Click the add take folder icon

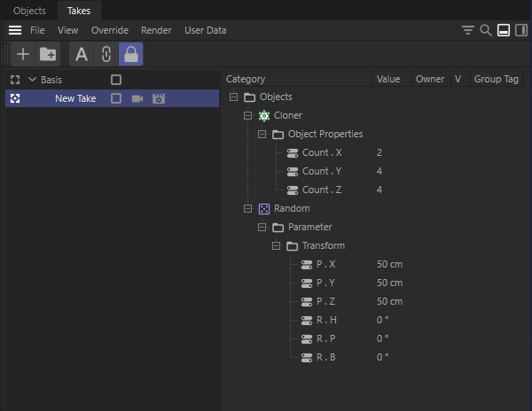[48, 55]
